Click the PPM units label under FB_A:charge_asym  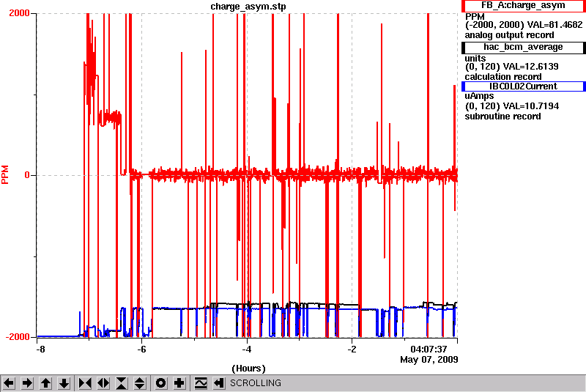tap(475, 17)
